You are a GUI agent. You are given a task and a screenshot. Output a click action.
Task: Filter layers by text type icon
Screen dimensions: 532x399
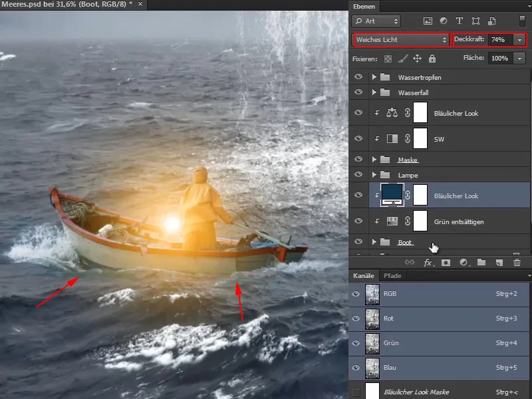(x=460, y=21)
